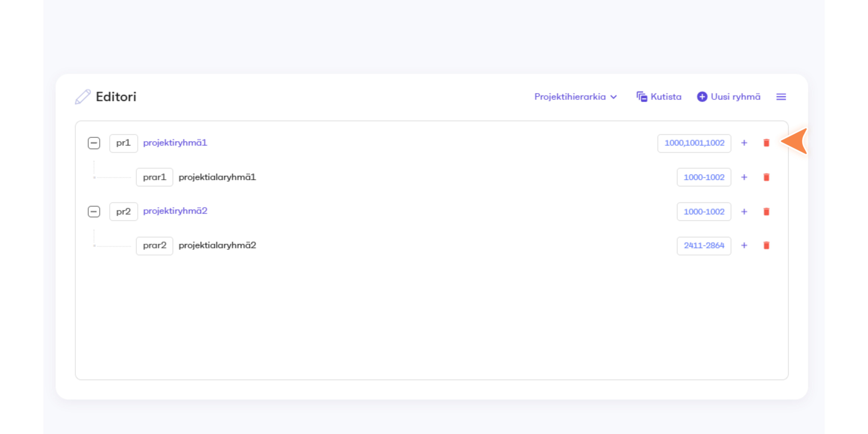
Task: Delete the projektialaryhmä1 subgroup with trash icon
Action: [766, 177]
